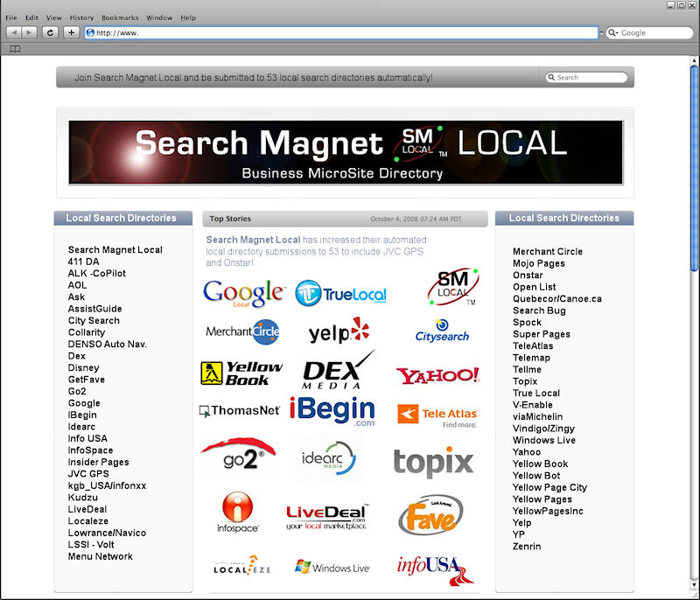Open the Menu Network directory link
Viewport: 700px width, 600px height.
click(101, 556)
